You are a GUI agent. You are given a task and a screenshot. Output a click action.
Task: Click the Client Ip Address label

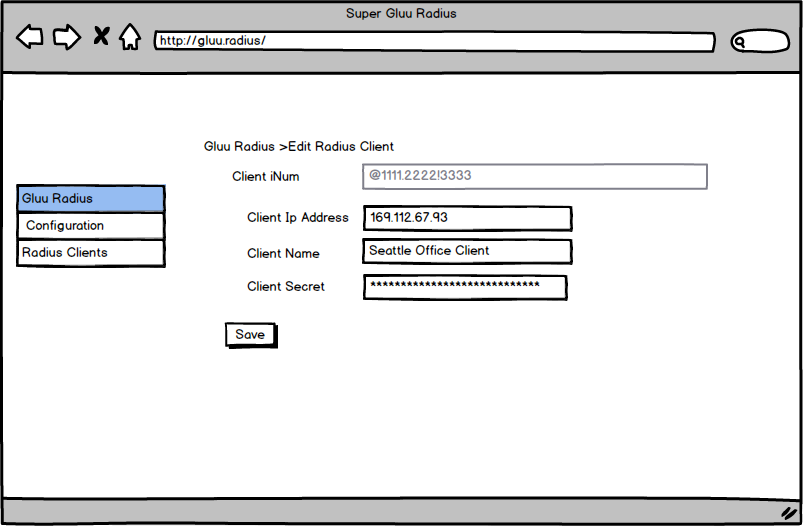point(298,218)
